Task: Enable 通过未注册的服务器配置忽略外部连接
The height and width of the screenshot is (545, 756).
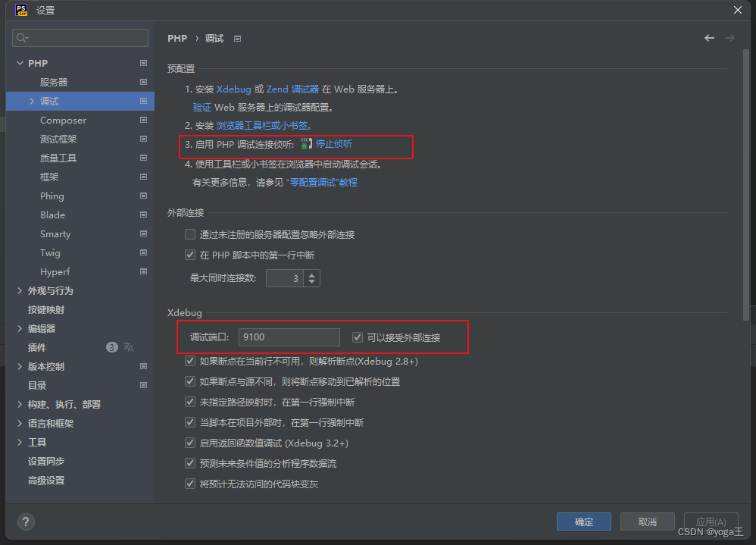Action: click(190, 234)
